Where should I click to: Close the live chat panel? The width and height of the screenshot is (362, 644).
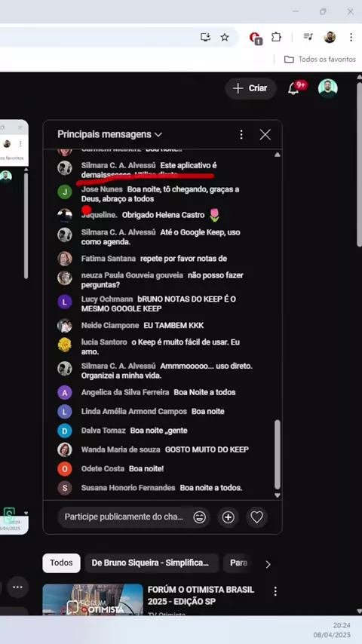265,134
